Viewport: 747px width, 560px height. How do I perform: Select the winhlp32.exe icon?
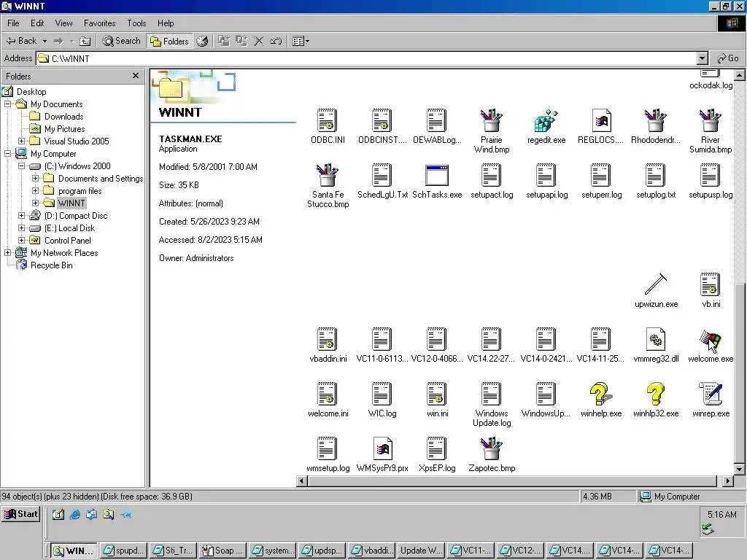click(x=655, y=394)
